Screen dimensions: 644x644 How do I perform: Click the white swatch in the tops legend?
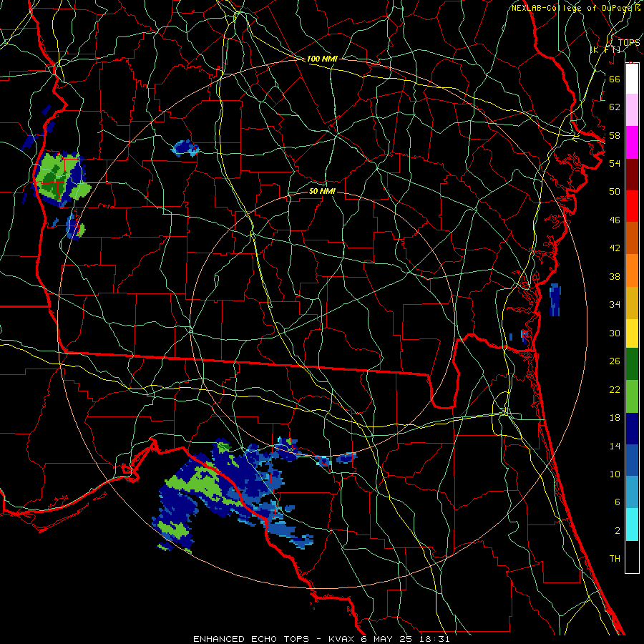pyautogui.click(x=632, y=79)
